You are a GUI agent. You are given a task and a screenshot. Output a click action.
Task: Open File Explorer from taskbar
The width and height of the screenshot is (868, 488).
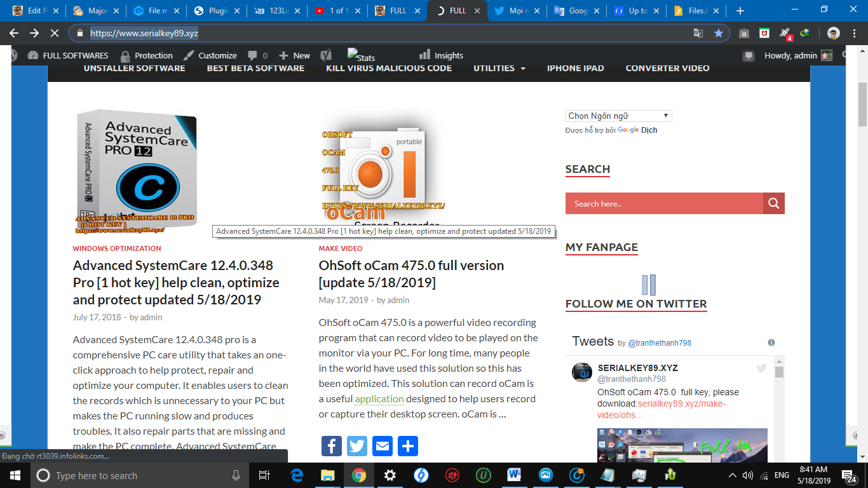pyautogui.click(x=328, y=475)
